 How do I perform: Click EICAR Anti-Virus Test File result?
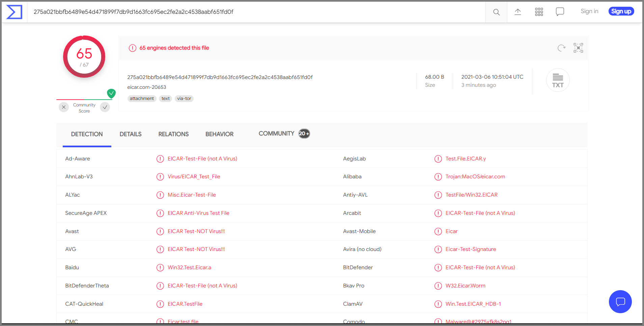[198, 213]
